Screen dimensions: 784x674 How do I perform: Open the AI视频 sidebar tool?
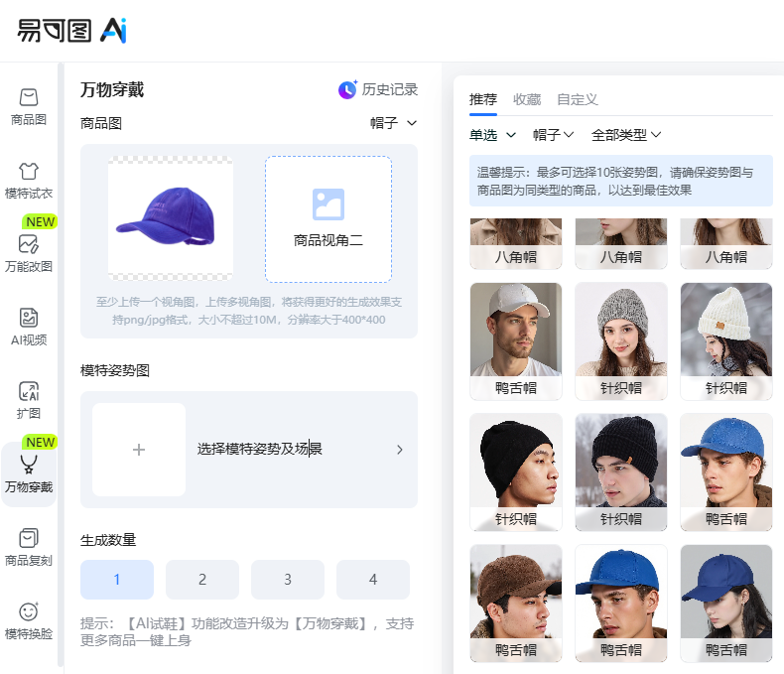(29, 328)
